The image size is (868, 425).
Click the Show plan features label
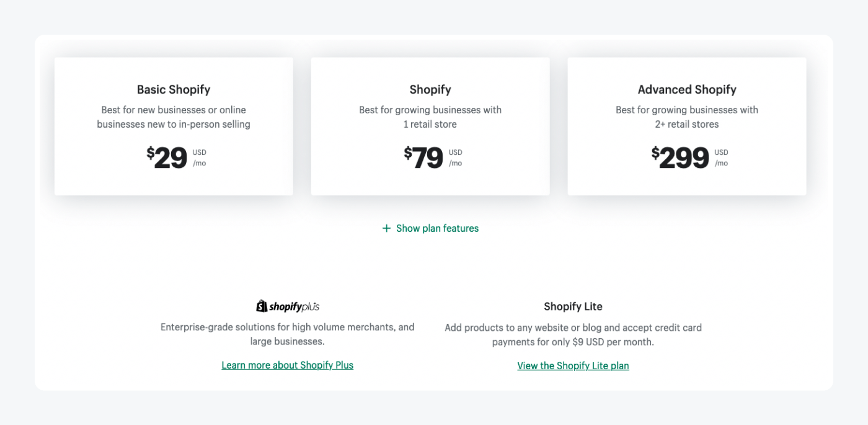point(437,228)
